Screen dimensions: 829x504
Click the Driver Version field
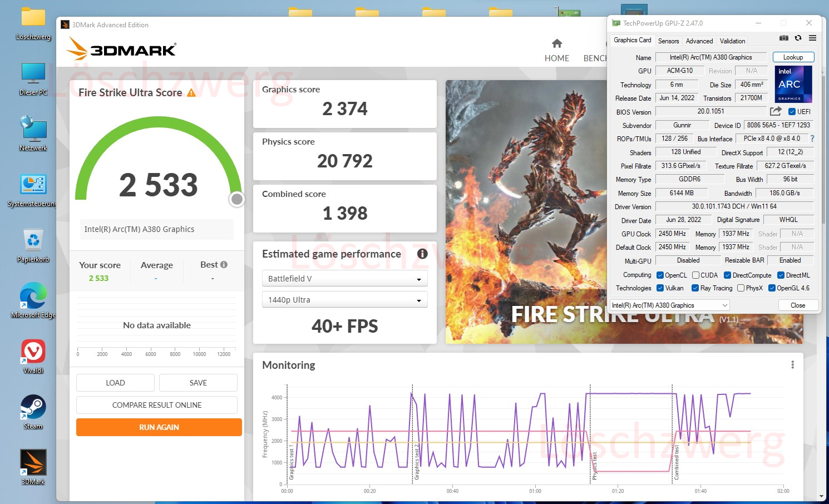pyautogui.click(x=734, y=206)
